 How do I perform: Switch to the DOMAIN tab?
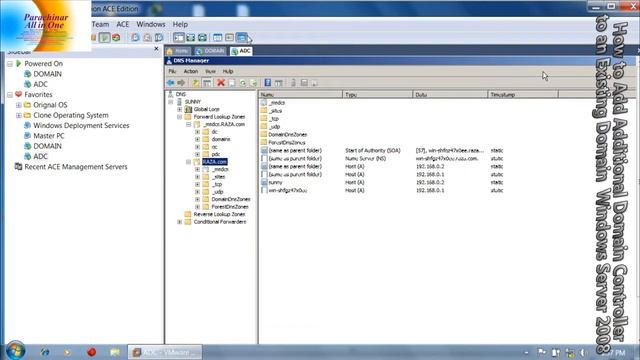point(210,51)
